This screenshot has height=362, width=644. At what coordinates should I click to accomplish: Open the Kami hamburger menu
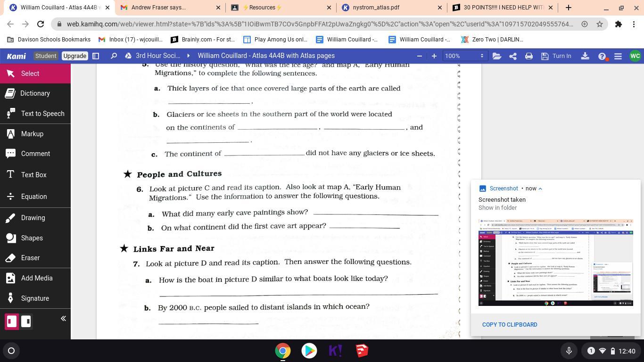(618, 56)
